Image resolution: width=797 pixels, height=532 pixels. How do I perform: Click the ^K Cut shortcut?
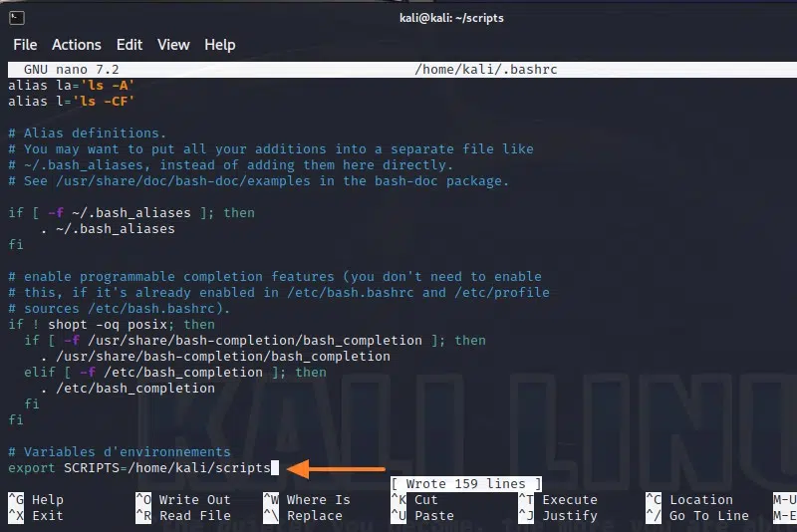coord(414,499)
